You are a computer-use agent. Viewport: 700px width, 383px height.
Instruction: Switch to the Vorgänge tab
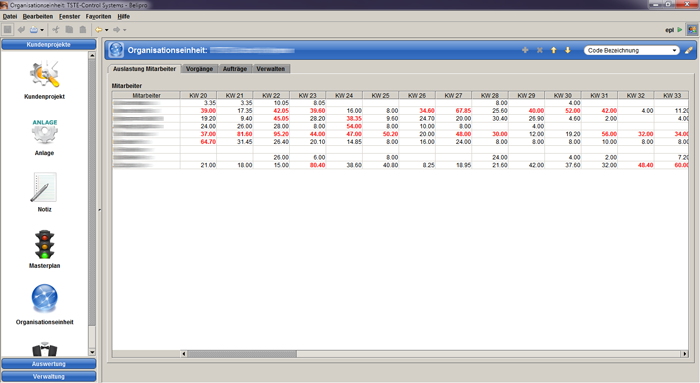point(200,69)
